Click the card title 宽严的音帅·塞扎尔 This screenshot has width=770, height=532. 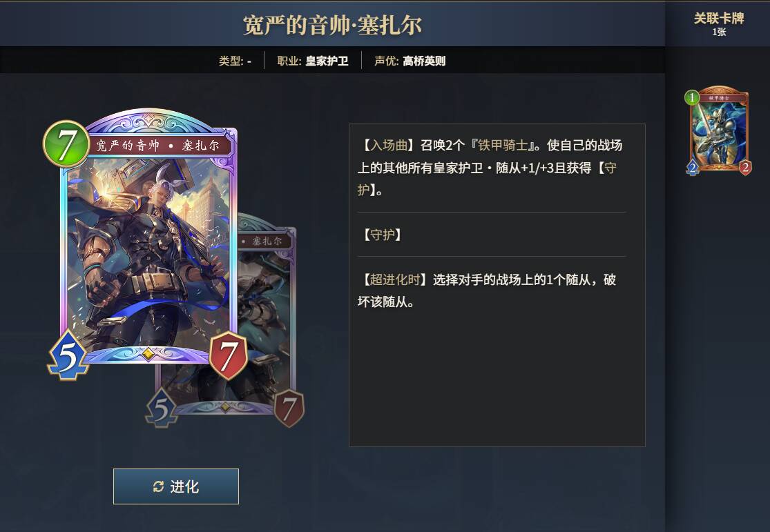click(x=332, y=25)
